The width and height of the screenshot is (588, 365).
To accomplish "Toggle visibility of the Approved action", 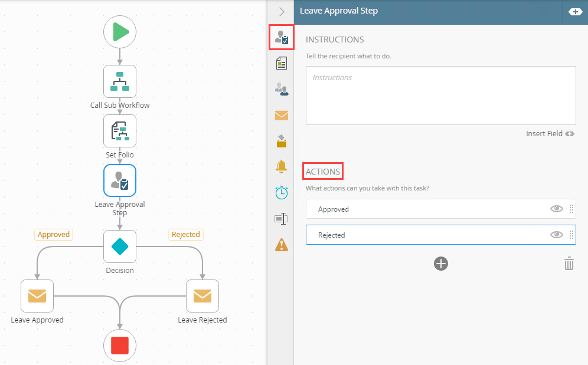I will point(557,209).
